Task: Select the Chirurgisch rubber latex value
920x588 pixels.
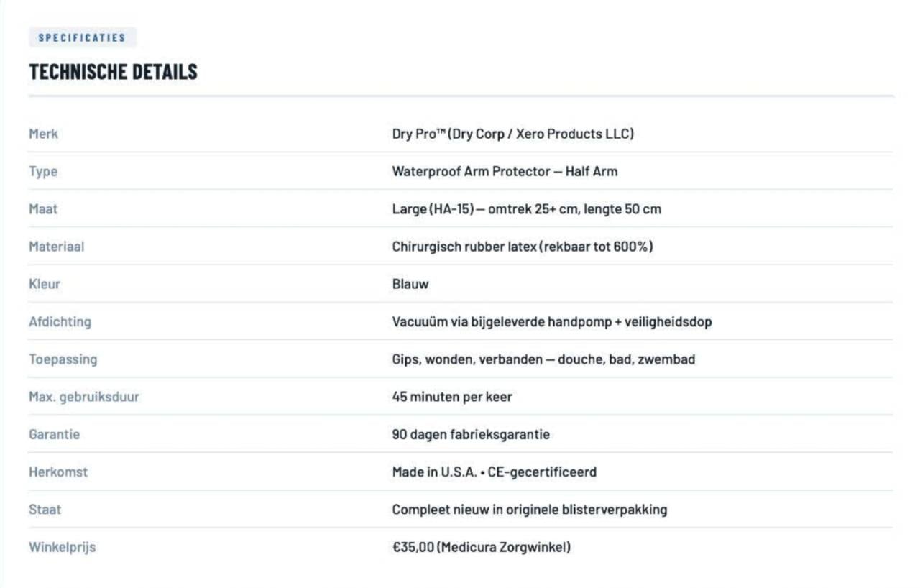Action: pyautogui.click(x=522, y=247)
